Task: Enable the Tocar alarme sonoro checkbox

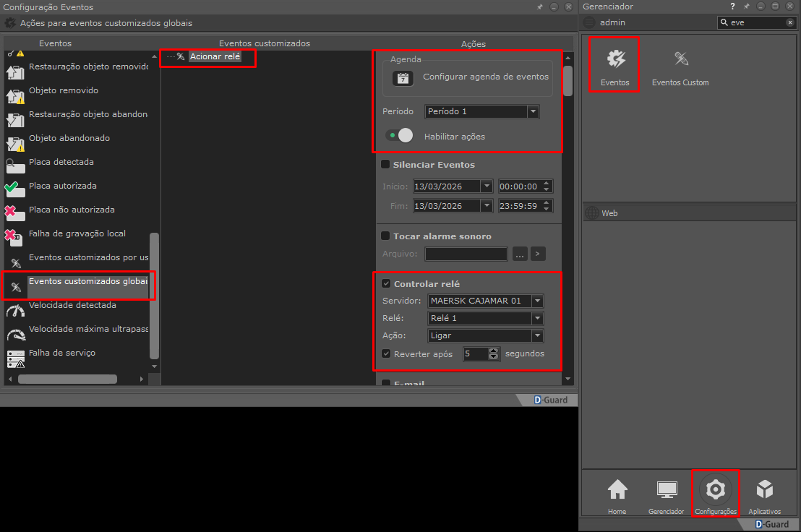Action: click(385, 236)
